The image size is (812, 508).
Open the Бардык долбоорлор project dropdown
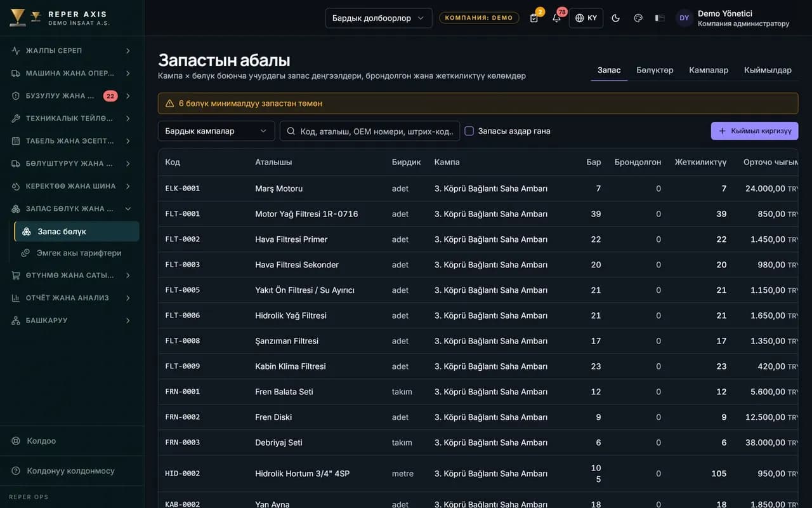pos(379,18)
